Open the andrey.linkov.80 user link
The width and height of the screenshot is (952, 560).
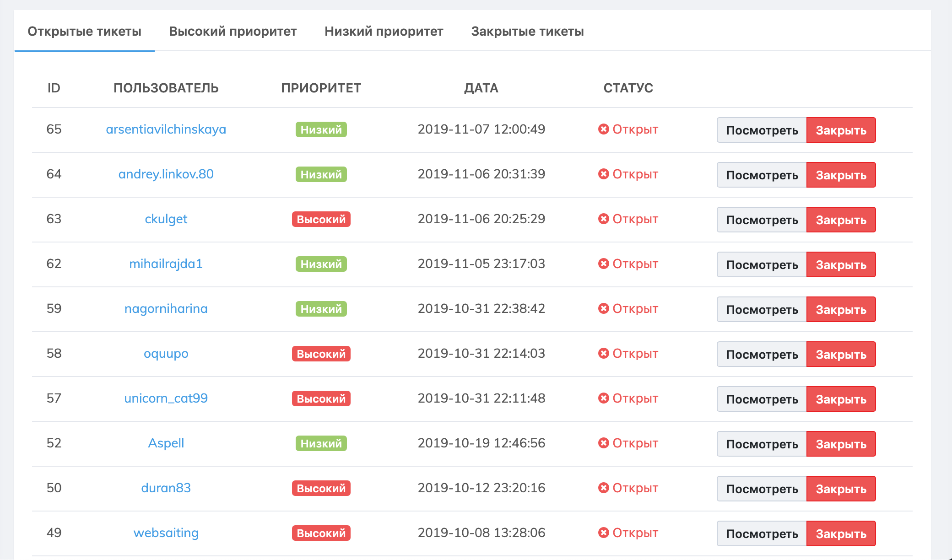166,174
